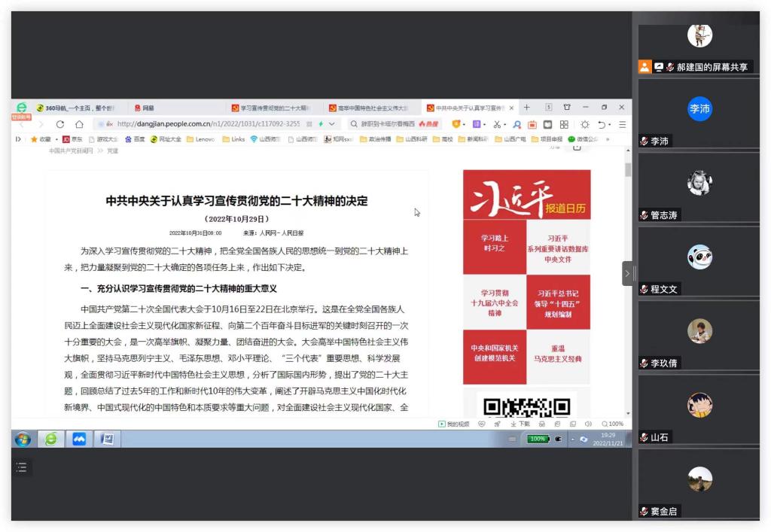Click 习近平系列重要讲话数据库 tile
771x532 pixels.
pos(558,248)
